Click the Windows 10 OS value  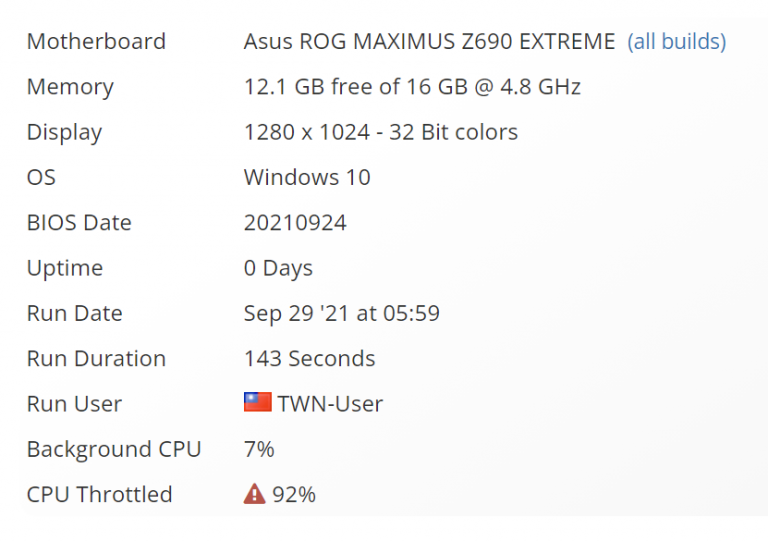click(x=307, y=178)
